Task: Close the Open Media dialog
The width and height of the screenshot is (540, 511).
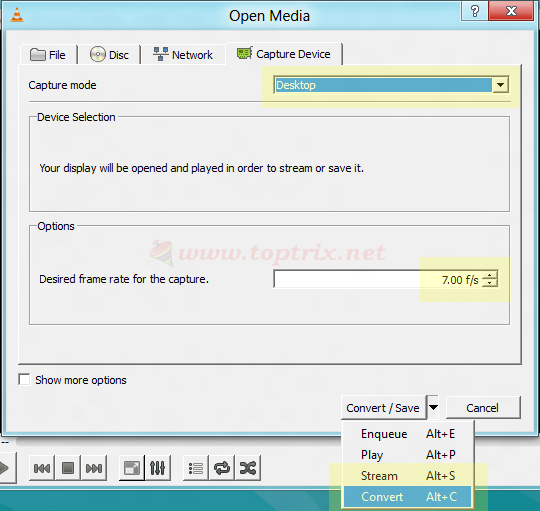Action: [x=511, y=11]
